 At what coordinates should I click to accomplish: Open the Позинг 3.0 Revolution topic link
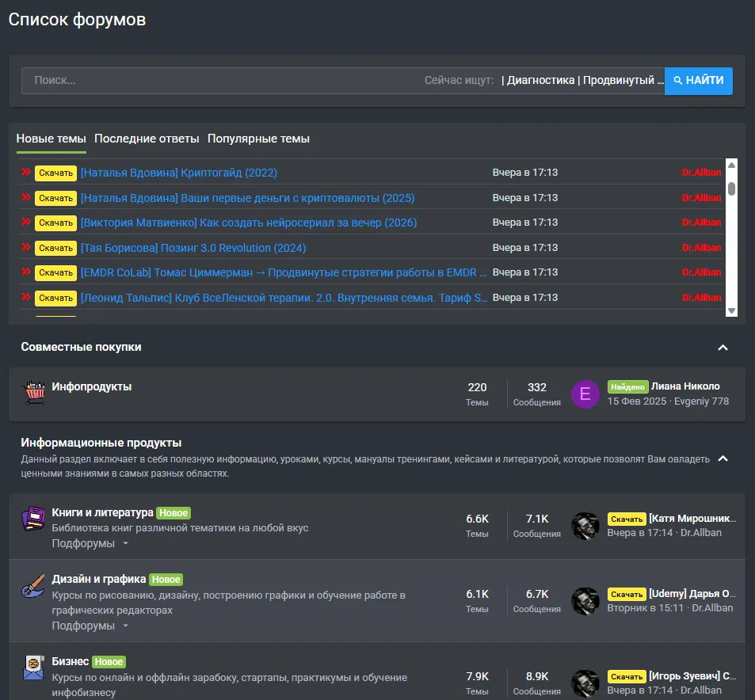click(193, 248)
